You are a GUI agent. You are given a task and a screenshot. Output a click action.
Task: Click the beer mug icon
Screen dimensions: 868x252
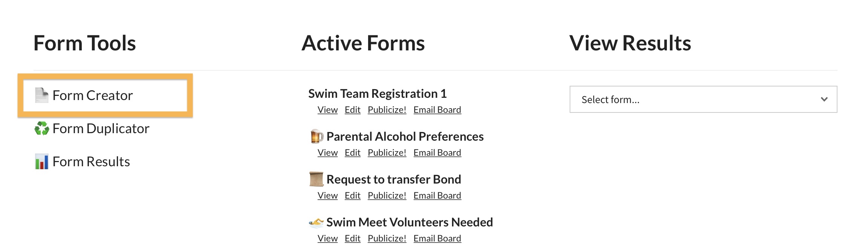tap(316, 136)
